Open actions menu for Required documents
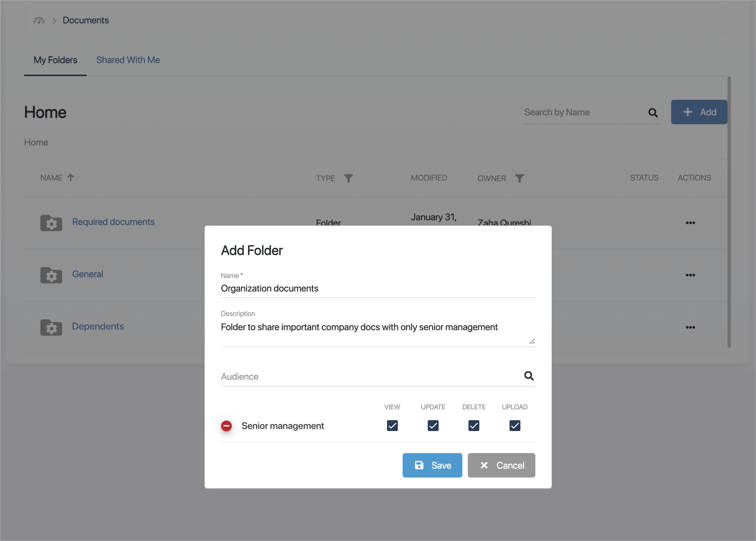Screen dimensions: 756x541 (690, 223)
